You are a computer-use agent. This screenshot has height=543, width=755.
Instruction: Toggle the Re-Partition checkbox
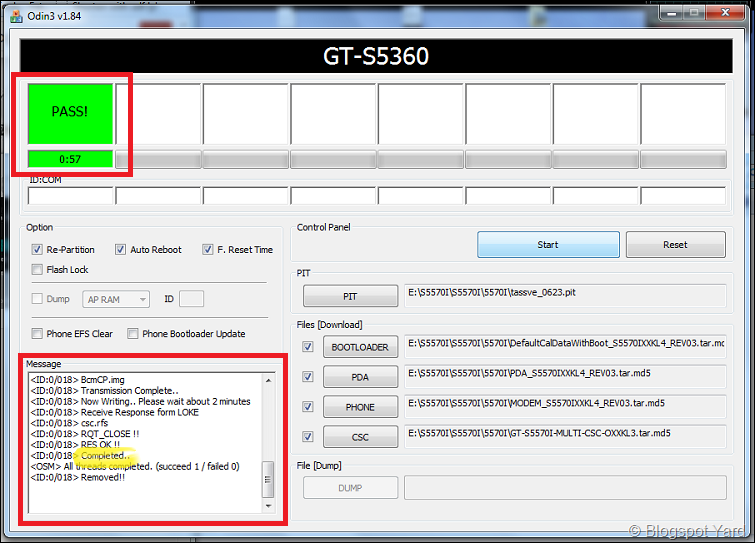[37, 249]
